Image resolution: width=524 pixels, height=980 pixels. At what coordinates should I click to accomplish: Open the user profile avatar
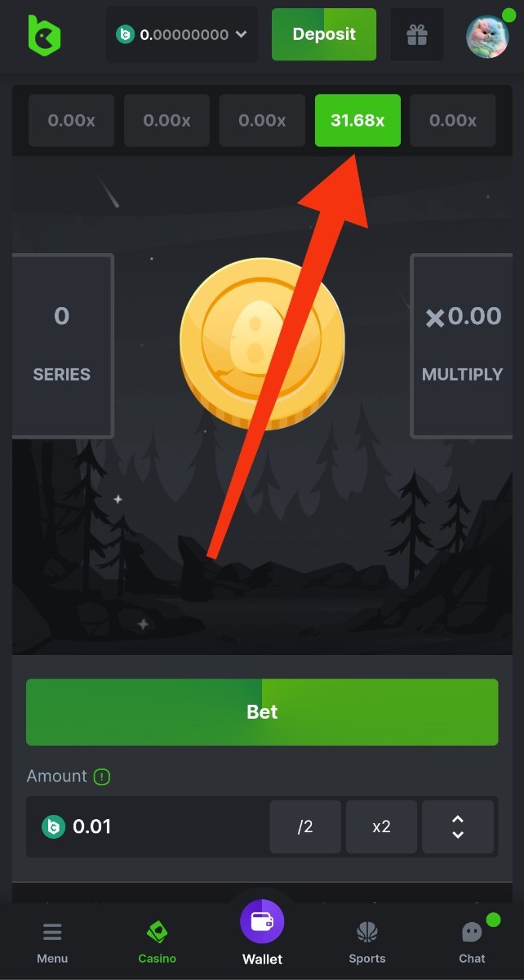[487, 36]
